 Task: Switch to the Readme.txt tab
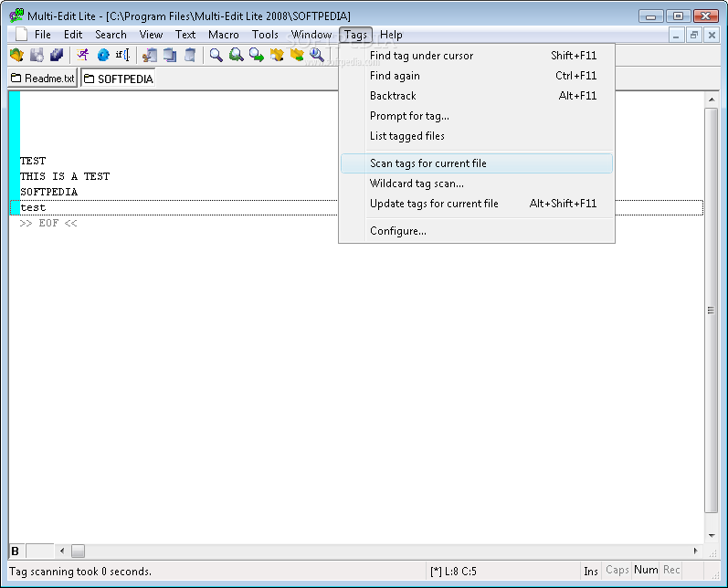pos(42,78)
